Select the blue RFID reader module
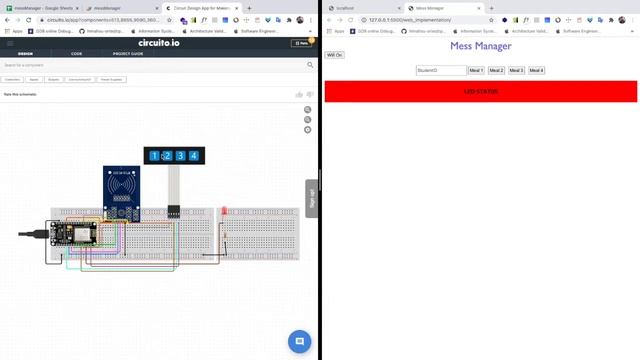Viewport: 640px width, 360px height. coord(122,193)
